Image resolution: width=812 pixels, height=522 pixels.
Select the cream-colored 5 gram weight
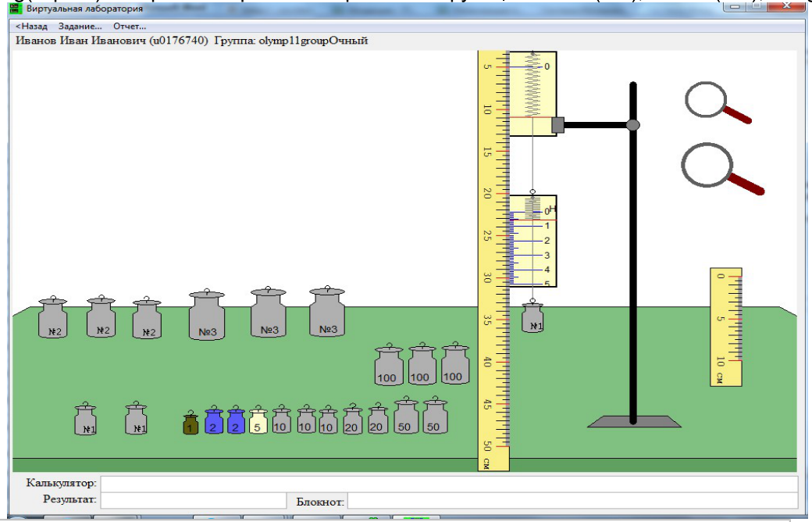tap(258, 421)
